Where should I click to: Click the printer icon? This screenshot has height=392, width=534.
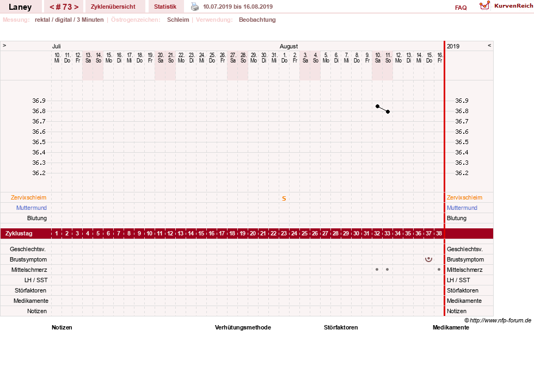(194, 7)
